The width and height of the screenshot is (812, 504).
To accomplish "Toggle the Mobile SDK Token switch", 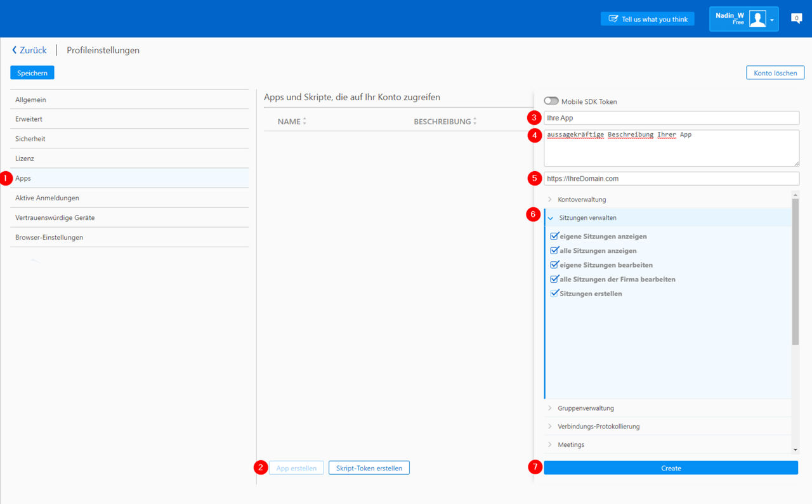I will pos(551,101).
